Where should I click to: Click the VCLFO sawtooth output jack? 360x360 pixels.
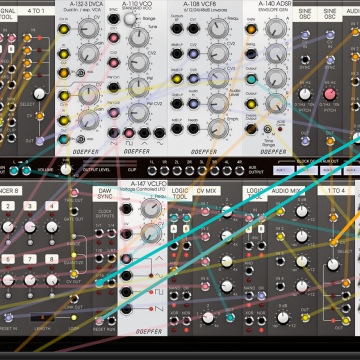point(126,309)
